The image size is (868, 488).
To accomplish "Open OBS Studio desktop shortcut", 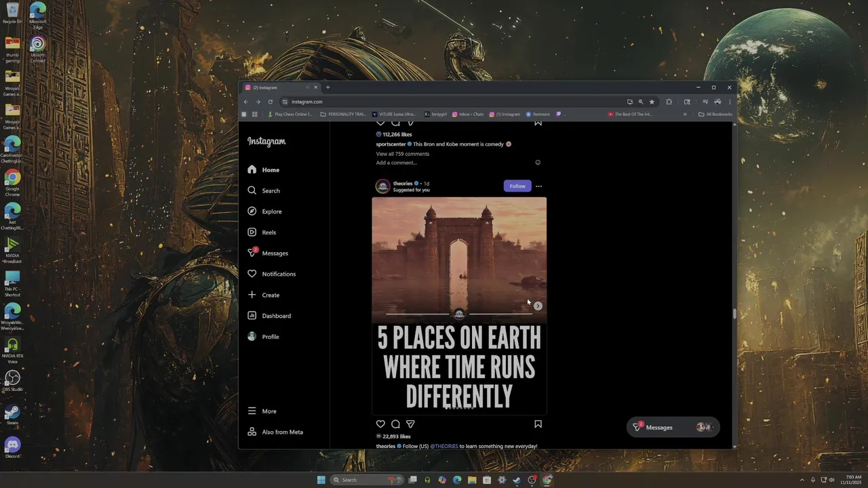I will click(12, 381).
